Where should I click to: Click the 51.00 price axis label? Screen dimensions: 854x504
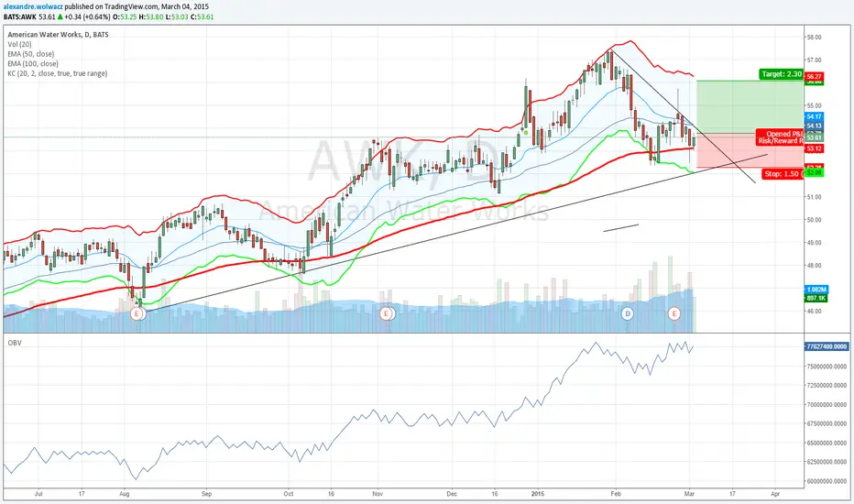click(x=815, y=197)
